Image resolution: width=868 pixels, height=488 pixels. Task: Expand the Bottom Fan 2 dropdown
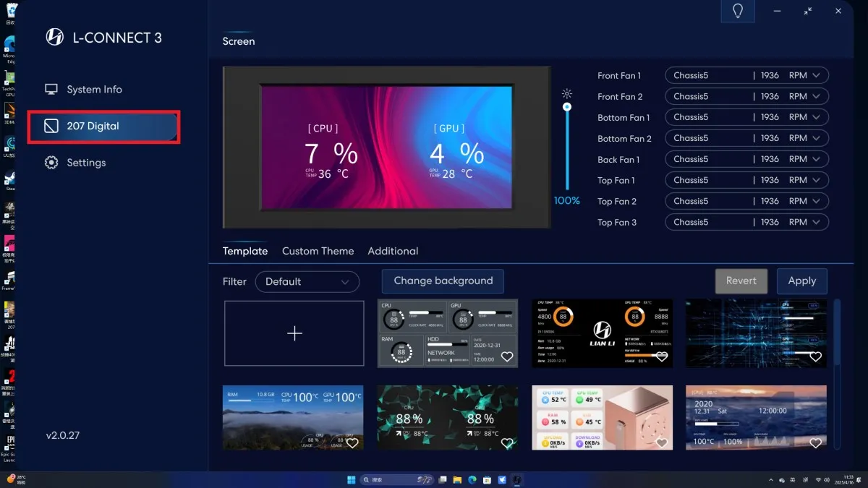coord(746,138)
